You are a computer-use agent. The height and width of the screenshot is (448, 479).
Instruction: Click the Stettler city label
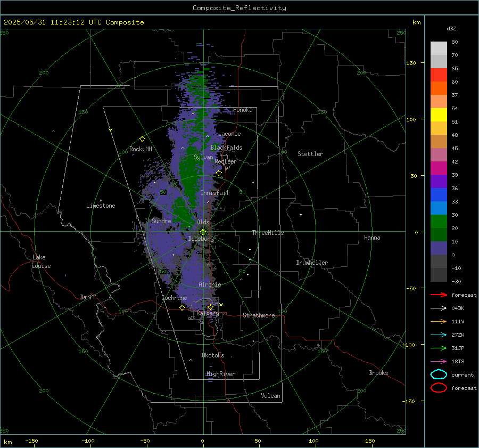tap(310, 154)
